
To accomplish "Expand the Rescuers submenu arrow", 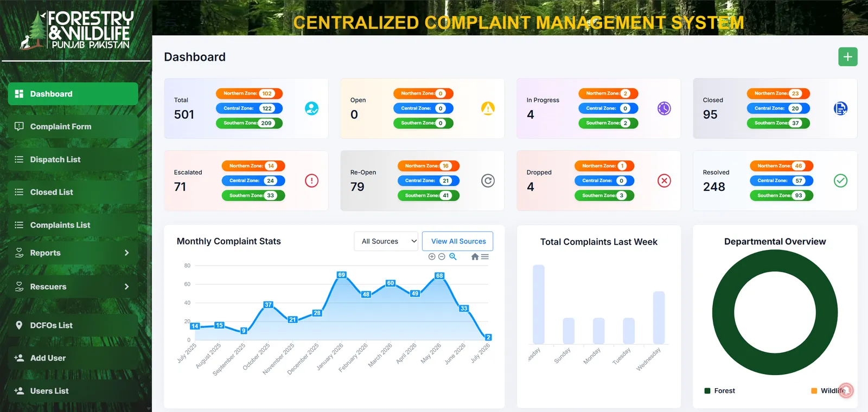I will pos(126,286).
